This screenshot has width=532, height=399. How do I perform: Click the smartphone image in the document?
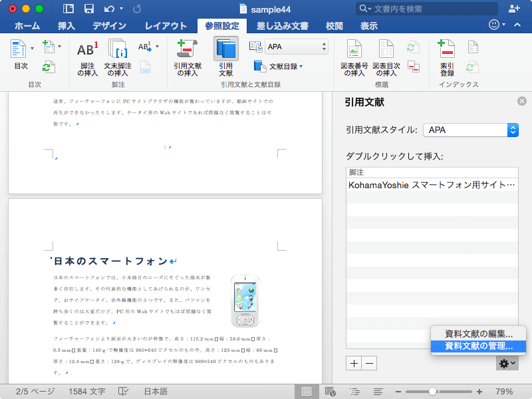(245, 301)
